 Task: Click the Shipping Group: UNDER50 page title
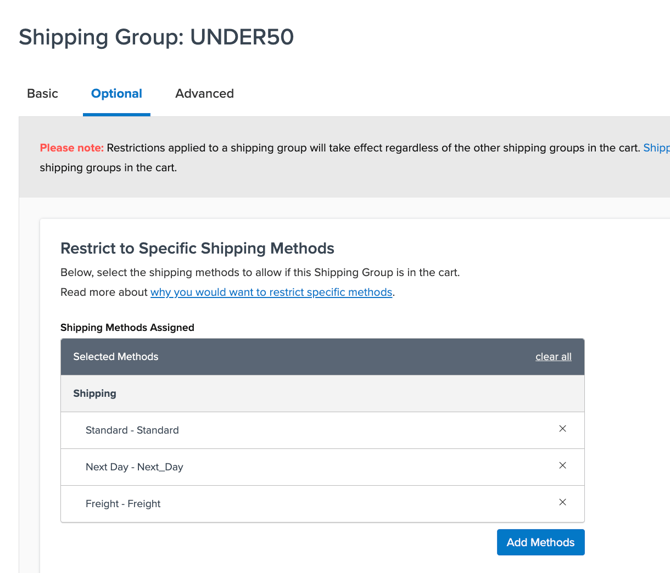pos(156,37)
